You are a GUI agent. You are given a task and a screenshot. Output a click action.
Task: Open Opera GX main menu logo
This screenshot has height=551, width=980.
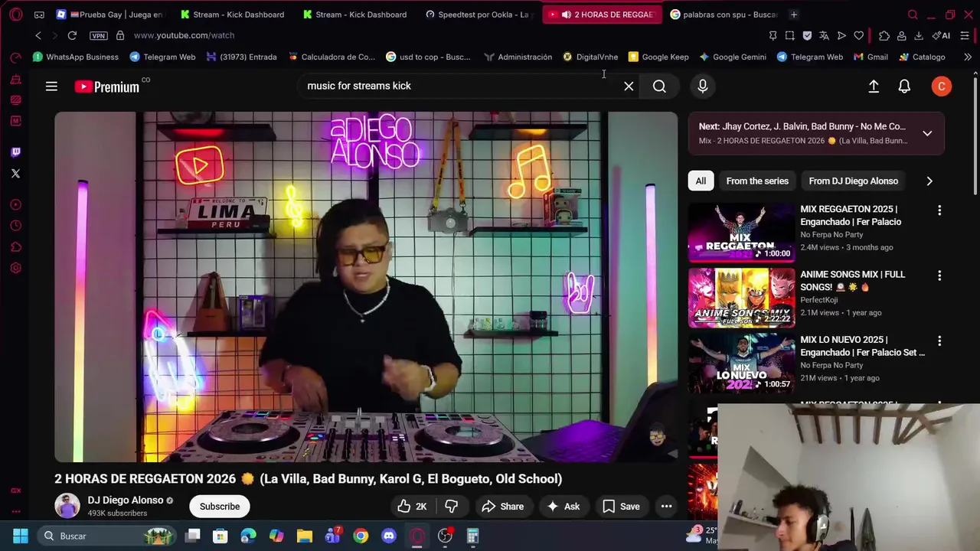[x=16, y=15]
